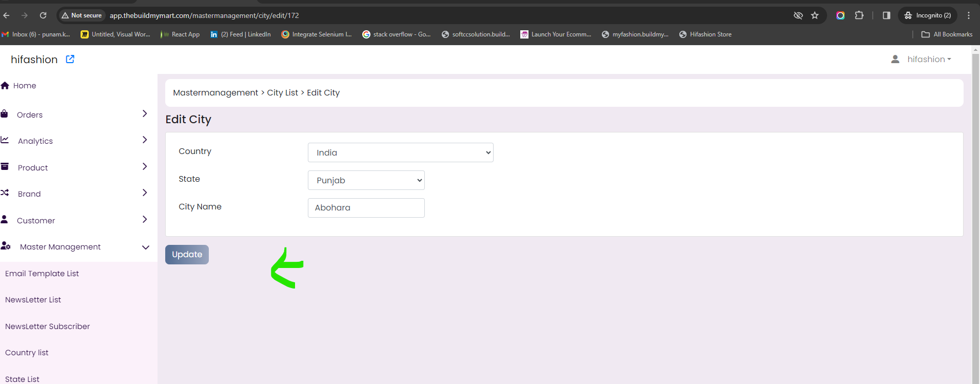Open NewsLetter List
Image resolution: width=980 pixels, height=384 pixels.
(33, 300)
